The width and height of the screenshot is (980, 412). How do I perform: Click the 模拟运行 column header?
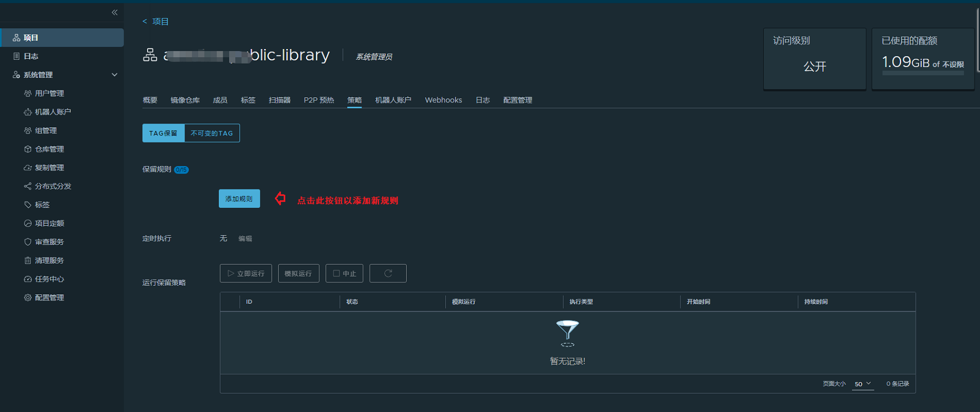464,302
